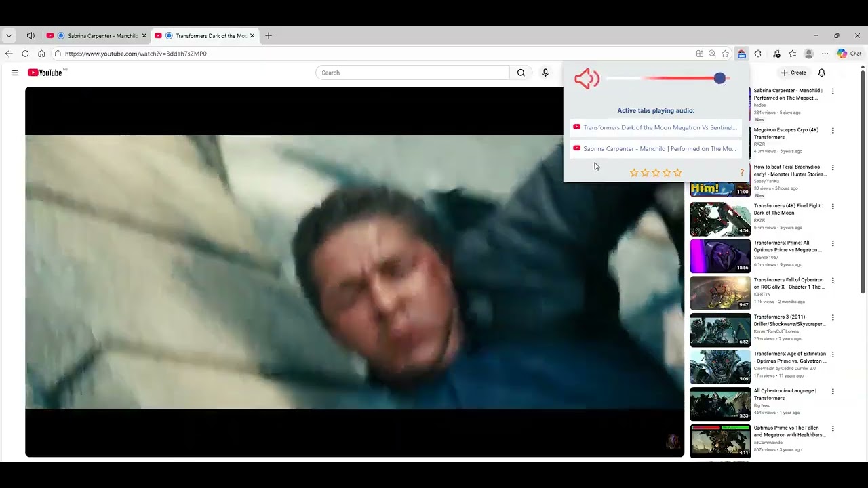Image resolution: width=868 pixels, height=488 pixels.
Task: Add this page to favorites star
Action: point(725,54)
